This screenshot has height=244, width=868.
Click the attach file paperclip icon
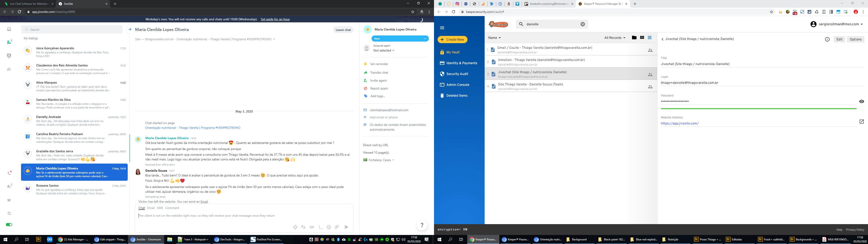pyautogui.click(x=337, y=227)
